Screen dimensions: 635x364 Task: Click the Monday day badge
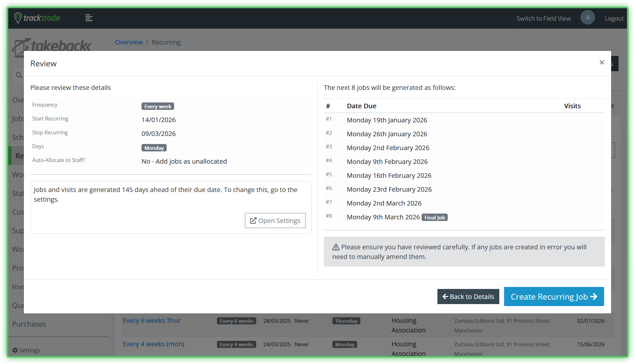pyautogui.click(x=154, y=148)
